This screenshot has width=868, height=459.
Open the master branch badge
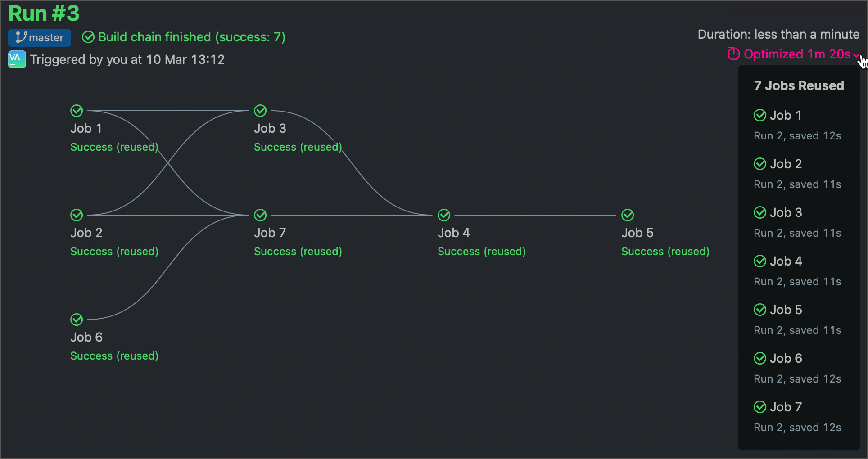point(40,37)
